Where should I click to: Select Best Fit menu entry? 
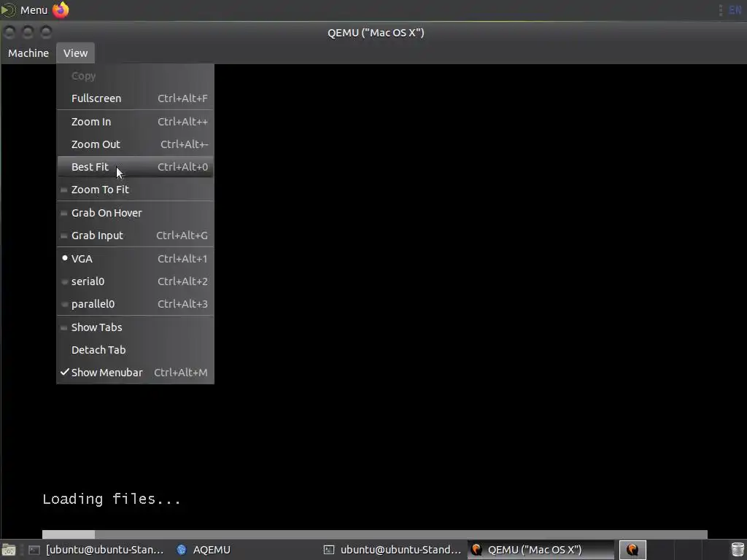135,167
